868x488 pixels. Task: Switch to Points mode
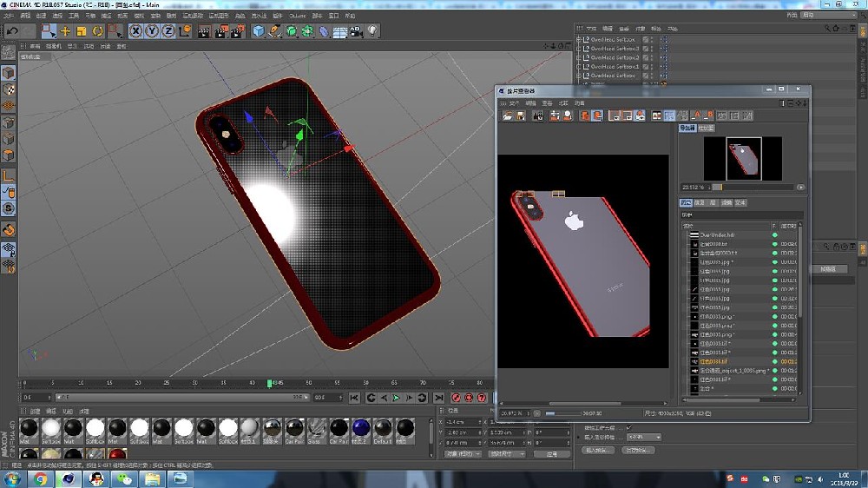[9, 122]
